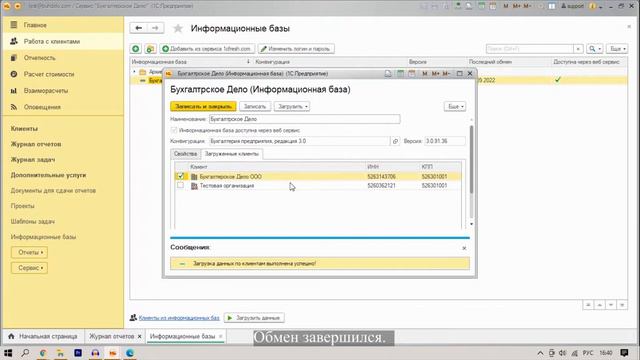The width and height of the screenshot is (640, 360).
Task: Click Добавить из сервиса 1cfresh.com button
Action: 207,49
